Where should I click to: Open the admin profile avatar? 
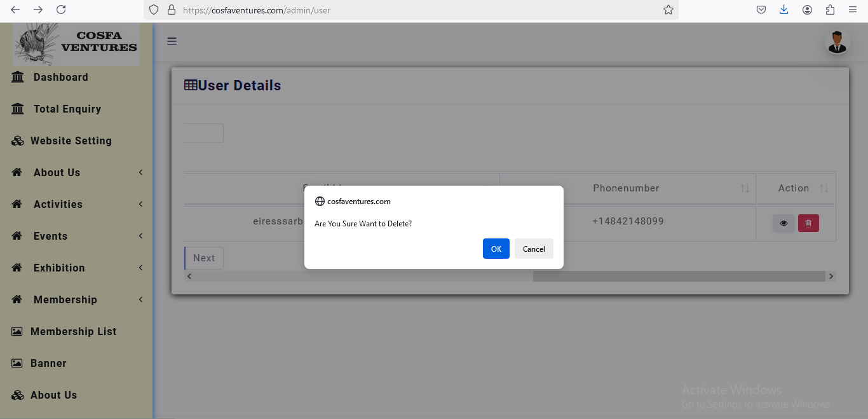pos(837,42)
